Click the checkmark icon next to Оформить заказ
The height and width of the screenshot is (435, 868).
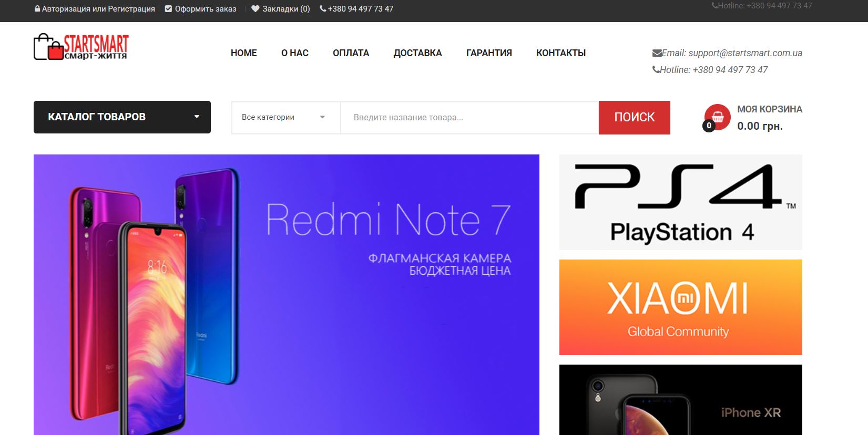168,9
